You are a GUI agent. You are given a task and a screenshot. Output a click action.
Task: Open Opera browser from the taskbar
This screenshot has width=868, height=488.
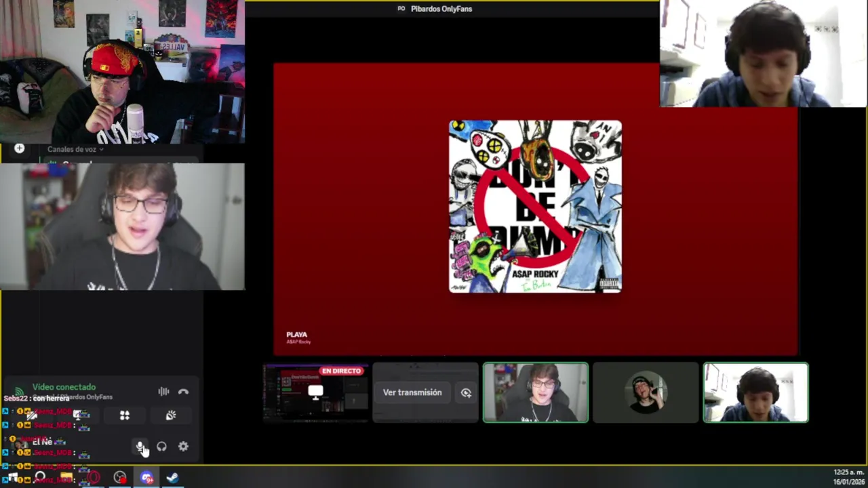tap(93, 478)
